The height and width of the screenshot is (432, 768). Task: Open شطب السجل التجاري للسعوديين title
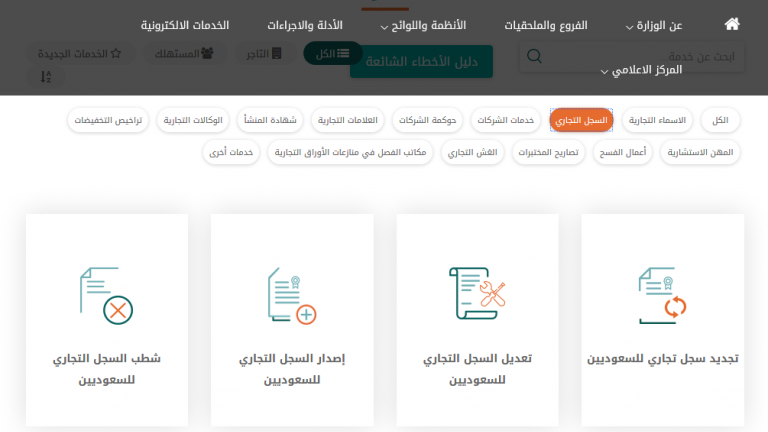point(106,369)
